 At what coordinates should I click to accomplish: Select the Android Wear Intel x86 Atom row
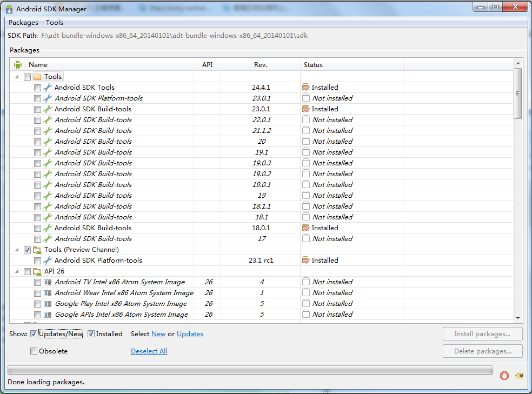[x=261, y=293]
